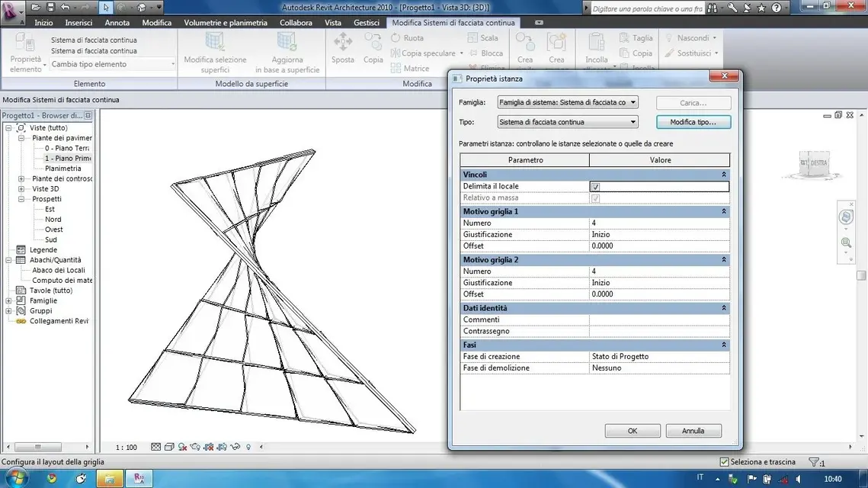Collapse the Vincoli section
Image resolution: width=868 pixels, height=488 pixels.
(x=723, y=175)
